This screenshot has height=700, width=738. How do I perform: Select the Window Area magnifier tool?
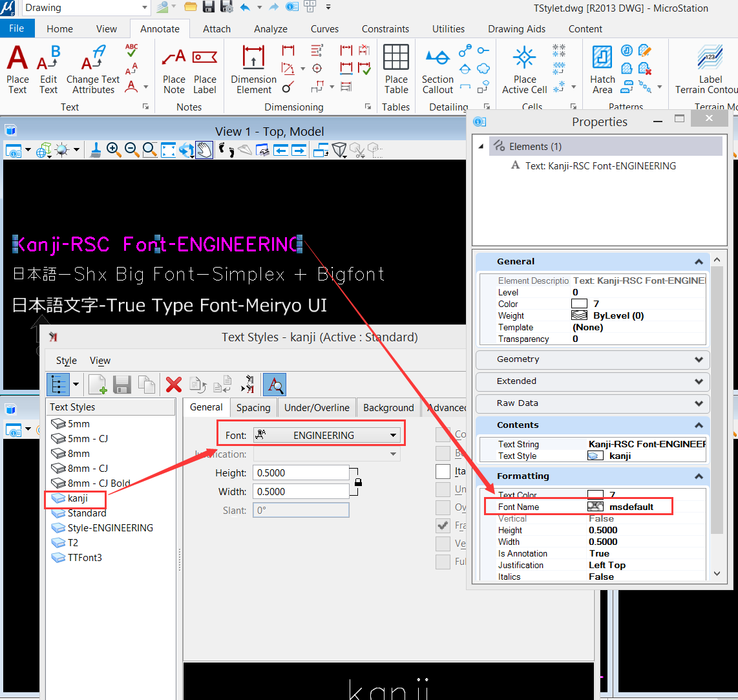click(150, 150)
